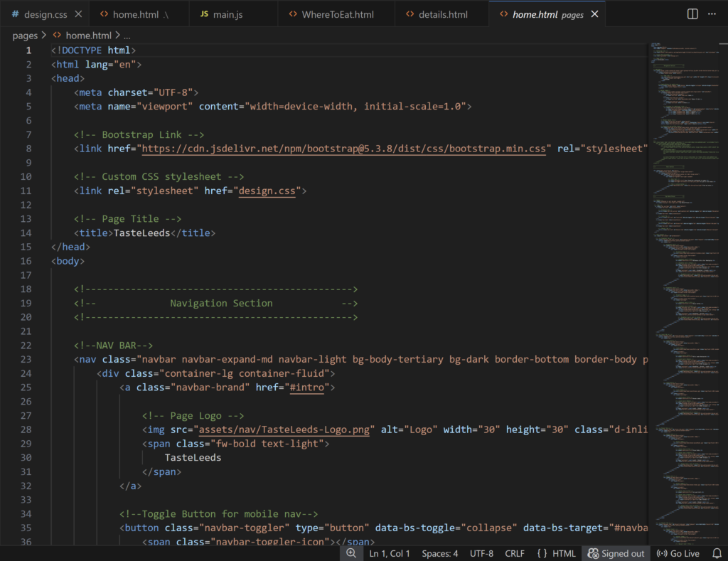728x561 pixels.
Task: Close the design.css tab
Action: (78, 14)
